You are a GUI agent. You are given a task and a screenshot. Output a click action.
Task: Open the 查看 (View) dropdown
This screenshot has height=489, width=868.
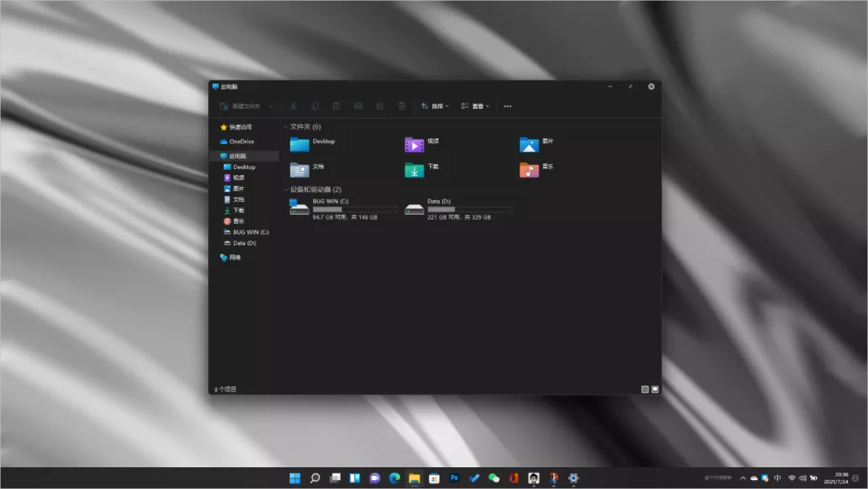tap(476, 105)
